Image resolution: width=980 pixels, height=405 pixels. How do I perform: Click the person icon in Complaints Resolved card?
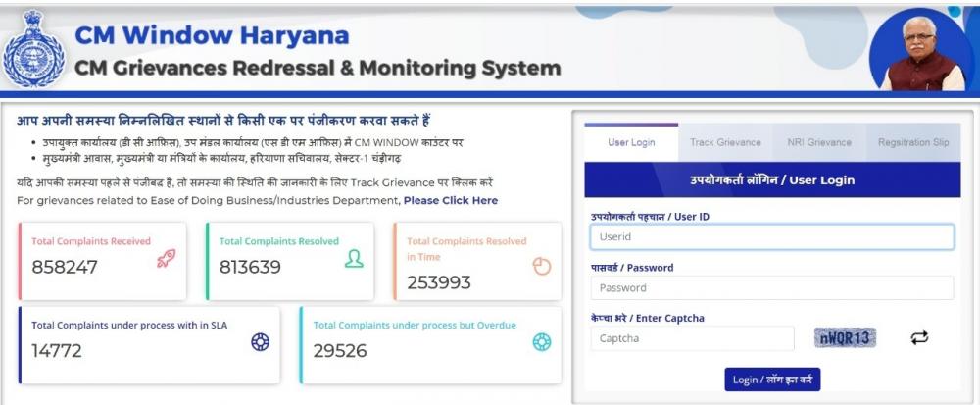[x=354, y=258]
